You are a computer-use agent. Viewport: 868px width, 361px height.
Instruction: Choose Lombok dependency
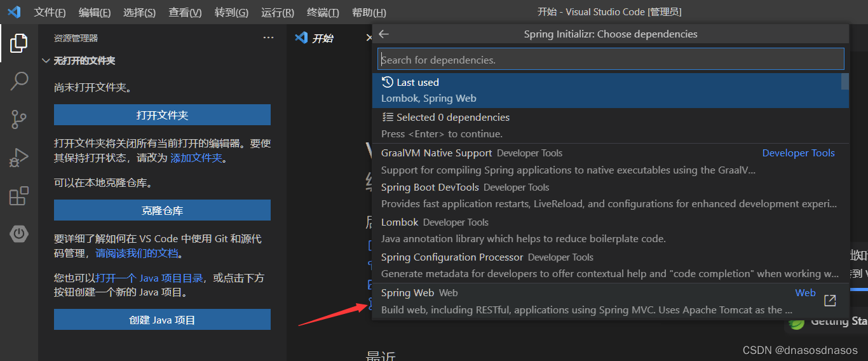611,231
